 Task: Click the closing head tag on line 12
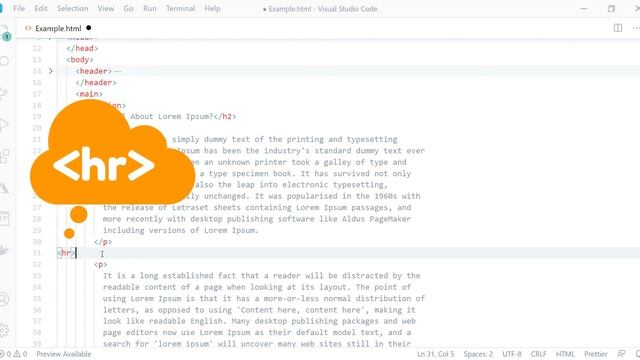click(82, 48)
